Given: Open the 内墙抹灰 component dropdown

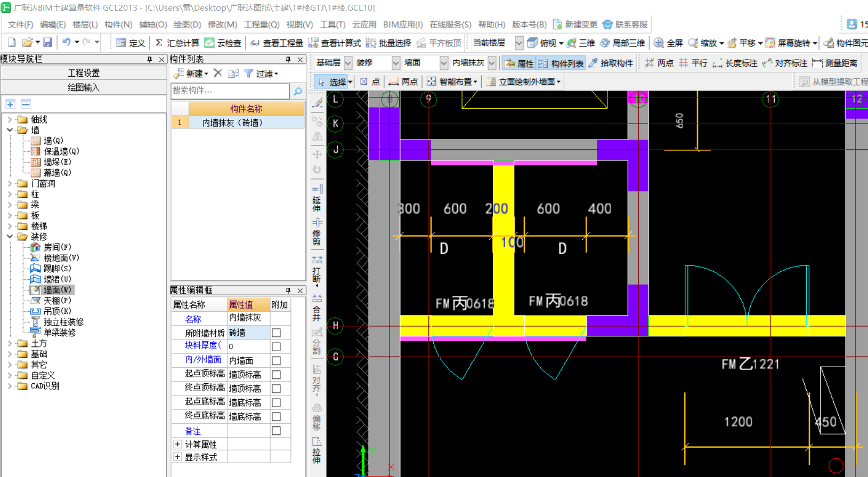Looking at the screenshot, I should [x=492, y=63].
